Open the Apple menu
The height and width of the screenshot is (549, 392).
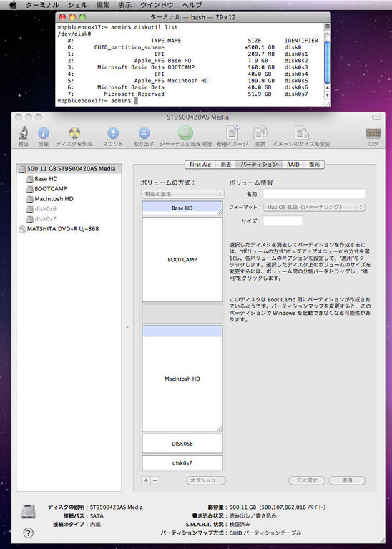[x=13, y=5]
